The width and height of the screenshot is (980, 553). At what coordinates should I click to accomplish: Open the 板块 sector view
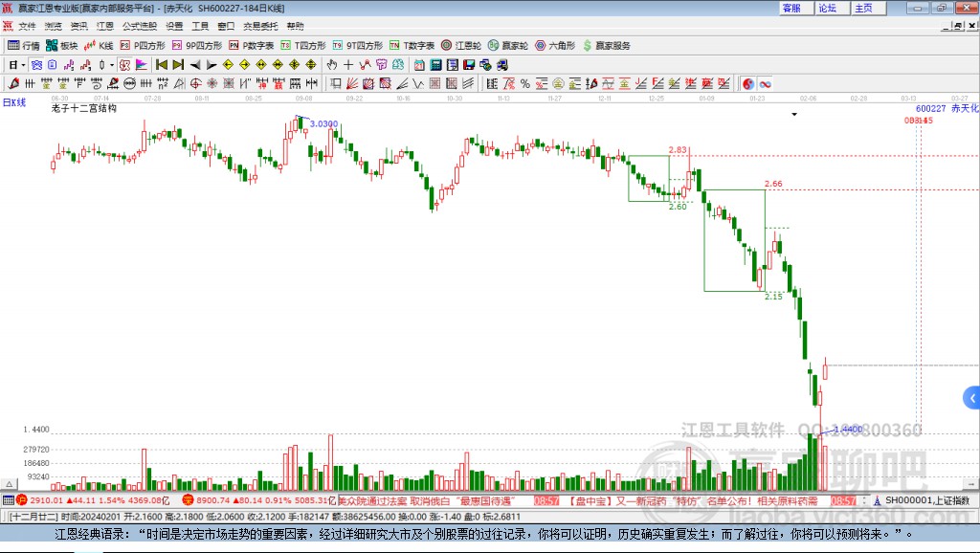62,45
